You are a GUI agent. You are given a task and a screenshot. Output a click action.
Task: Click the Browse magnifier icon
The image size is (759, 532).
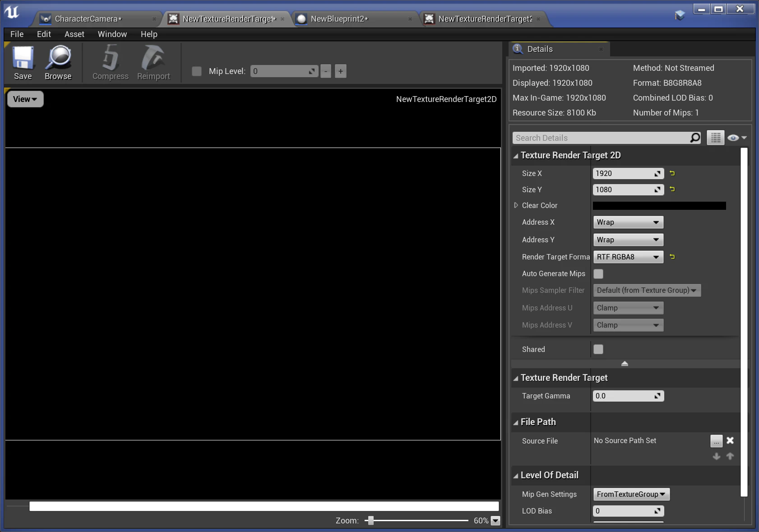pyautogui.click(x=58, y=63)
